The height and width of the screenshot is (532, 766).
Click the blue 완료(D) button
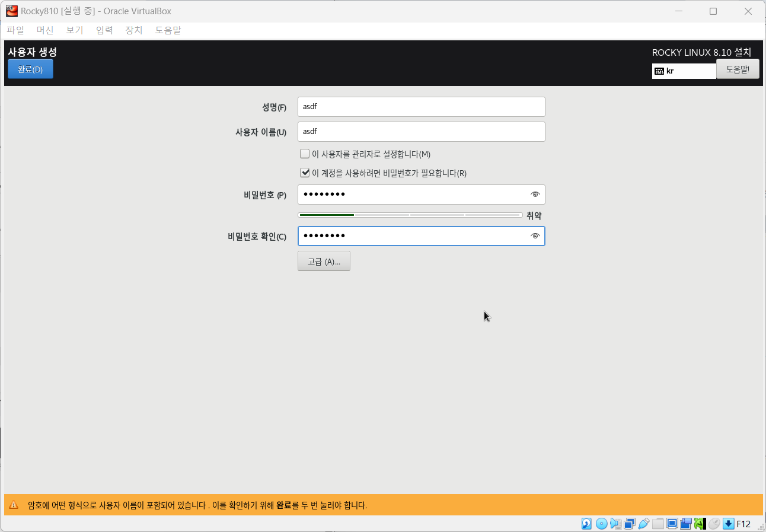pos(30,69)
